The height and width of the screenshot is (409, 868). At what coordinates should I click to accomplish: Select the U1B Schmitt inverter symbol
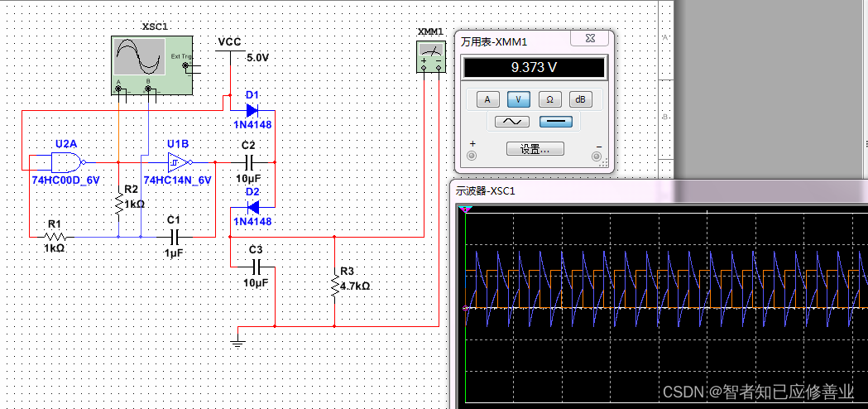pos(180,162)
